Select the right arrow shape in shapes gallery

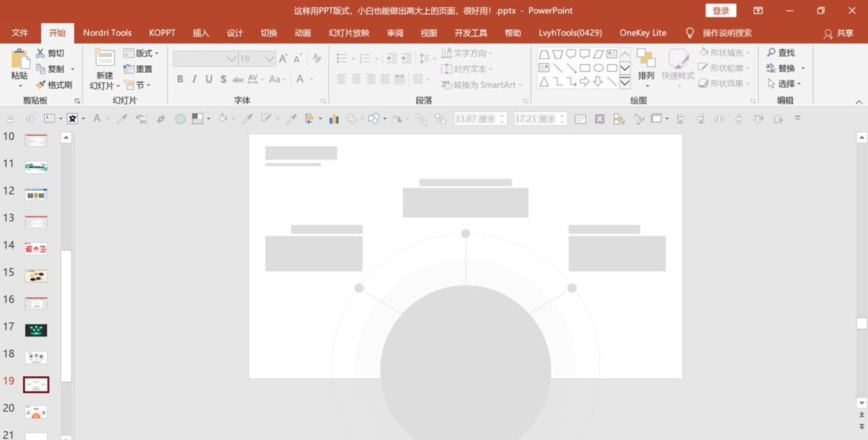(x=585, y=81)
